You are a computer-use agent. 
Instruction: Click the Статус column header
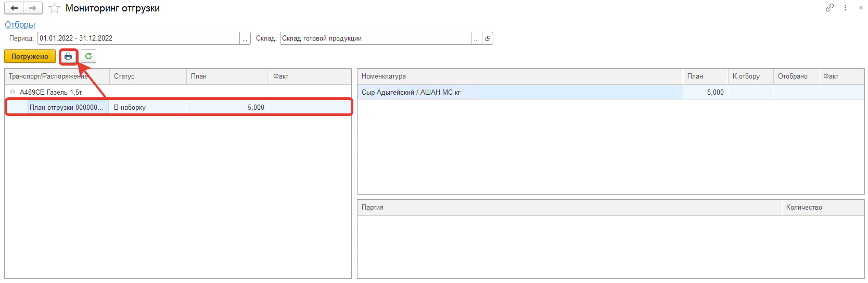tap(147, 76)
